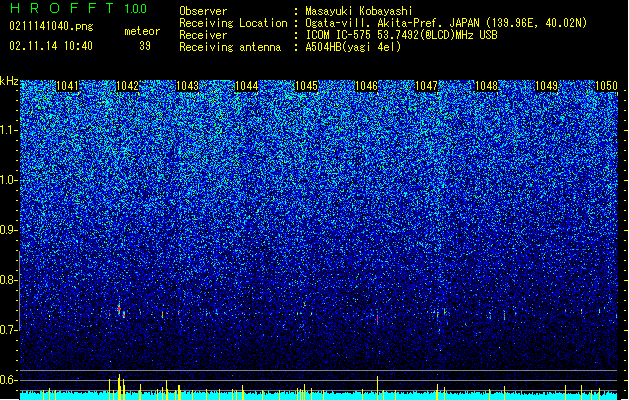
Task: Click the meteor count label
Action: tap(142, 31)
